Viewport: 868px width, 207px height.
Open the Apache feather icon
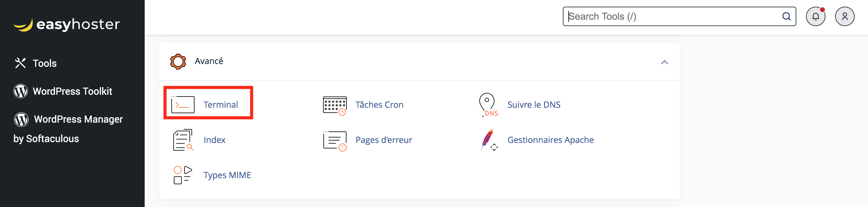(488, 140)
